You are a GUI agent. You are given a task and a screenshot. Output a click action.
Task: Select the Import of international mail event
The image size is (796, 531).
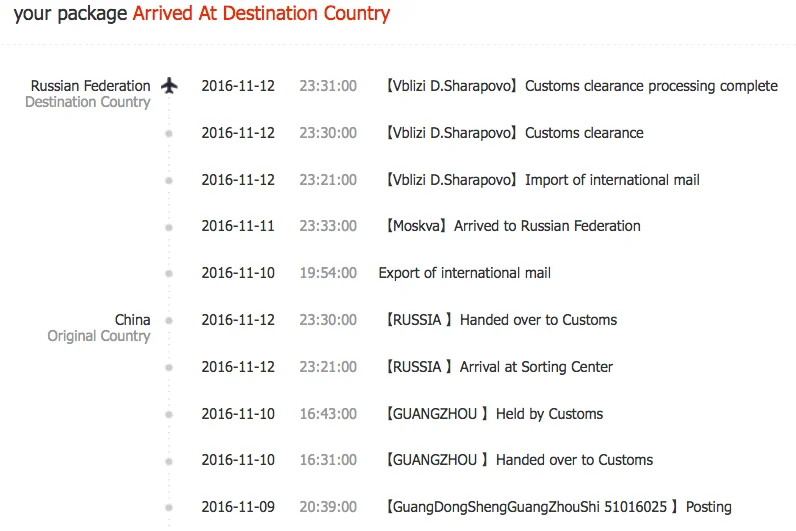[542, 180]
